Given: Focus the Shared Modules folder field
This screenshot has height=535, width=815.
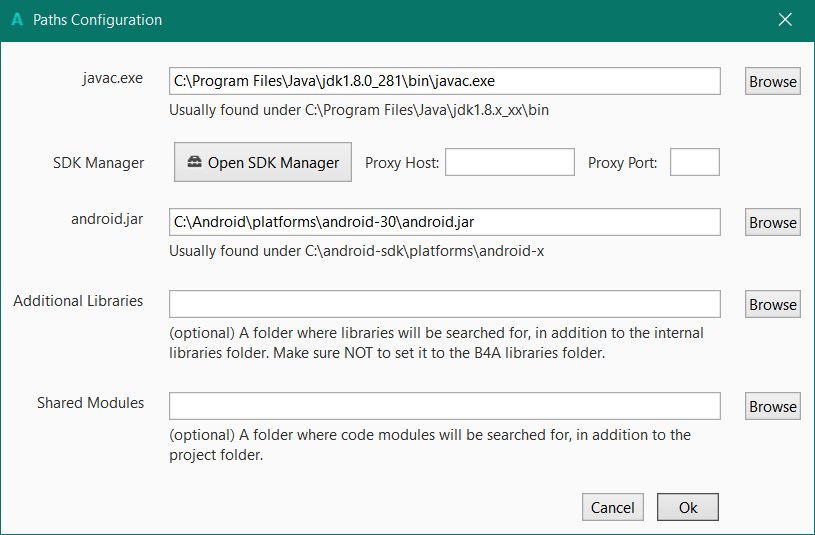Looking at the screenshot, I should tap(444, 406).
